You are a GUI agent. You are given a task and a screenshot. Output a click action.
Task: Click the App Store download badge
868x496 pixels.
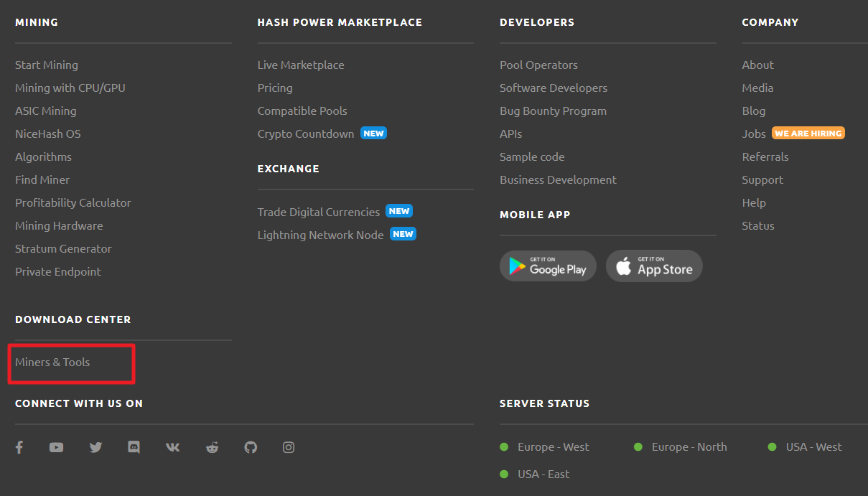tap(654, 266)
